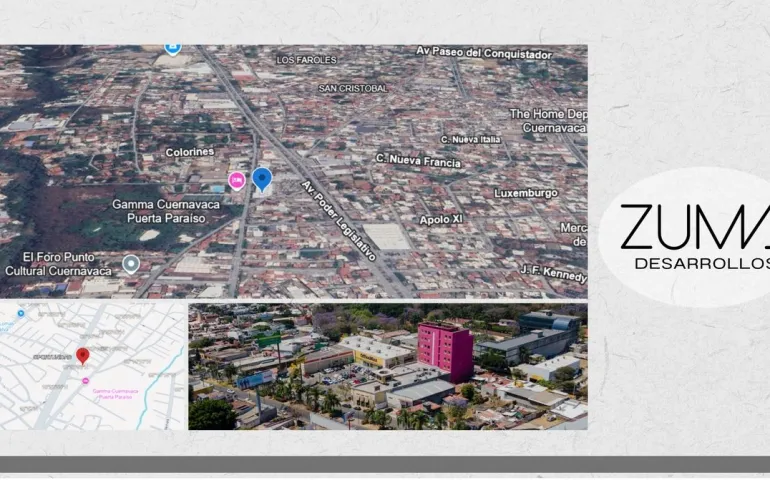Click the San Cristobal neighborhood label
Viewport: 770px width, 483px height.
352,88
